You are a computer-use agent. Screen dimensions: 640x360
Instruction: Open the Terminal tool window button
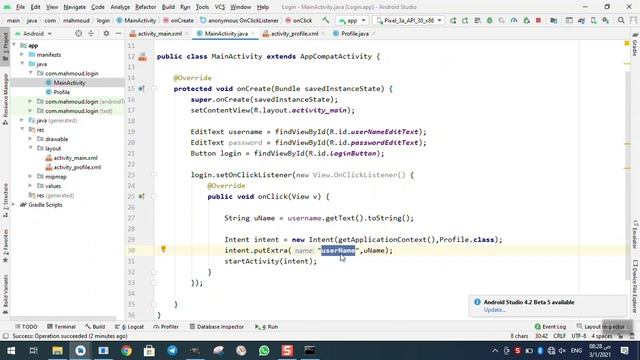pyautogui.click(x=61, y=327)
